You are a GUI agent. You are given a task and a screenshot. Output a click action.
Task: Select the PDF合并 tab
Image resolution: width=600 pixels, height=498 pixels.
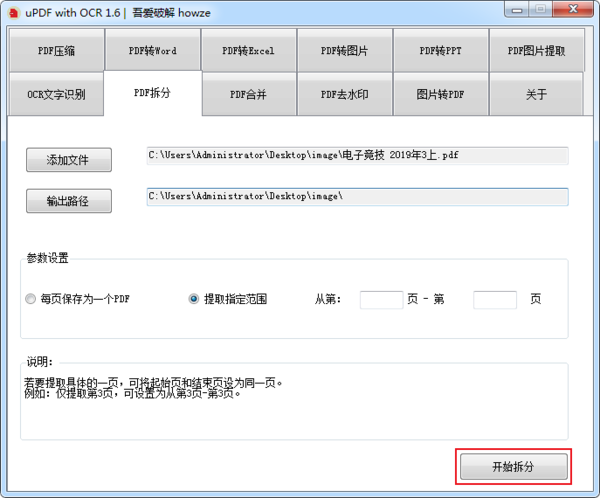pos(249,95)
